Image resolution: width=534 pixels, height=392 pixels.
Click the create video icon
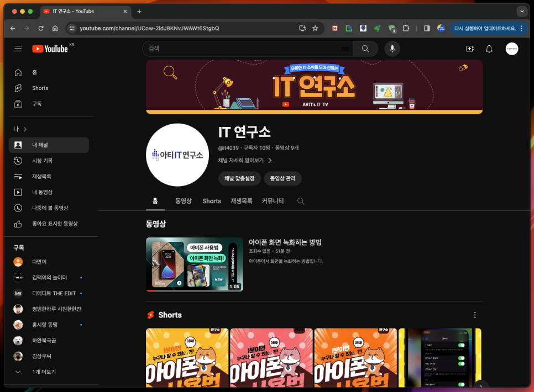pos(470,49)
